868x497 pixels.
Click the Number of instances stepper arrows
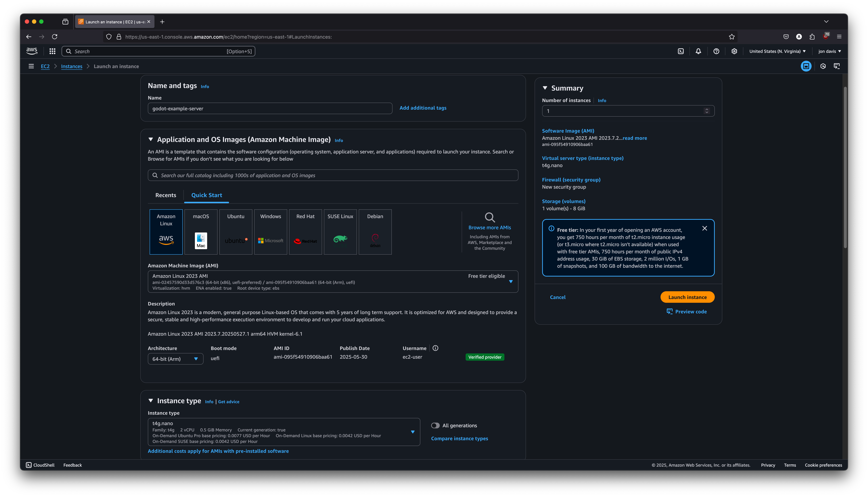tap(706, 111)
